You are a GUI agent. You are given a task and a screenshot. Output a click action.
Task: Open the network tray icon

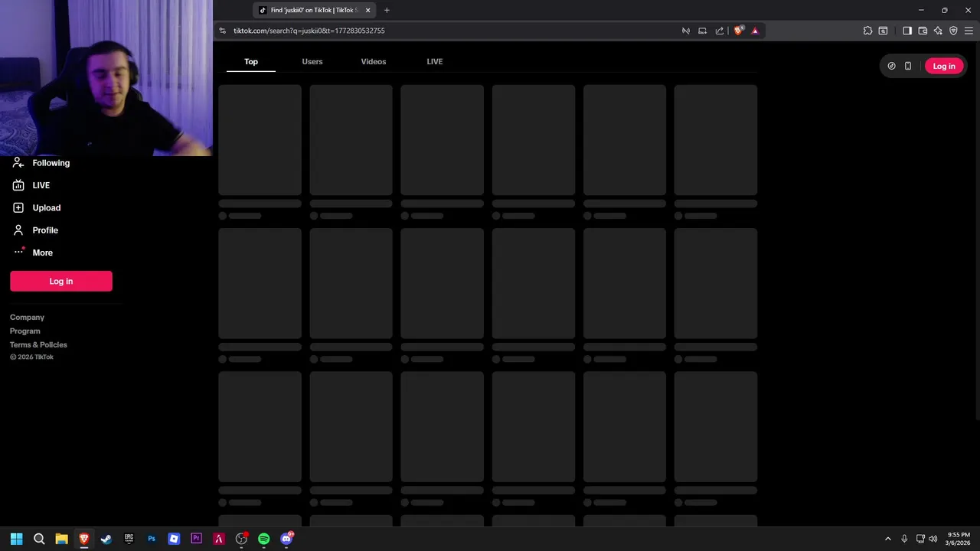[x=920, y=539]
